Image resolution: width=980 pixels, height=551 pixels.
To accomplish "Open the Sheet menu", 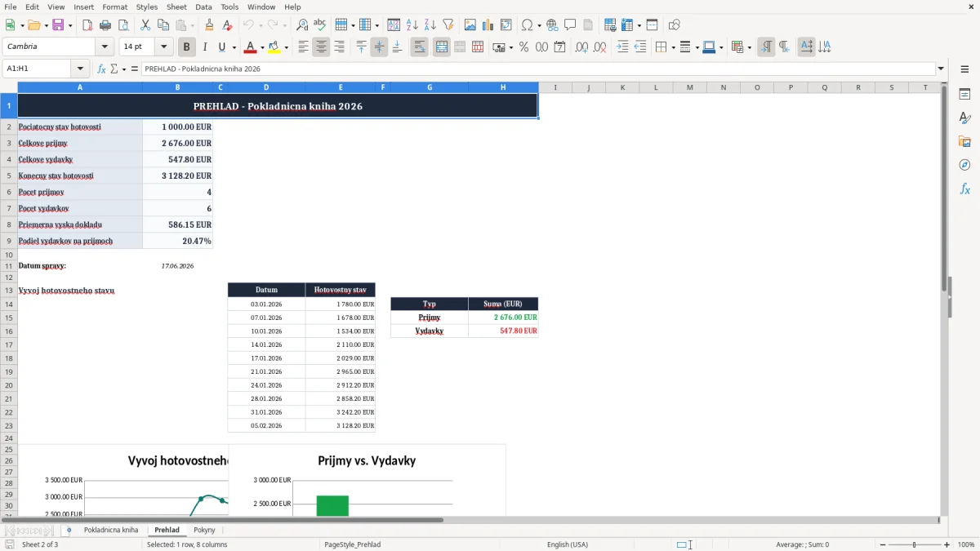I will pyautogui.click(x=176, y=7).
